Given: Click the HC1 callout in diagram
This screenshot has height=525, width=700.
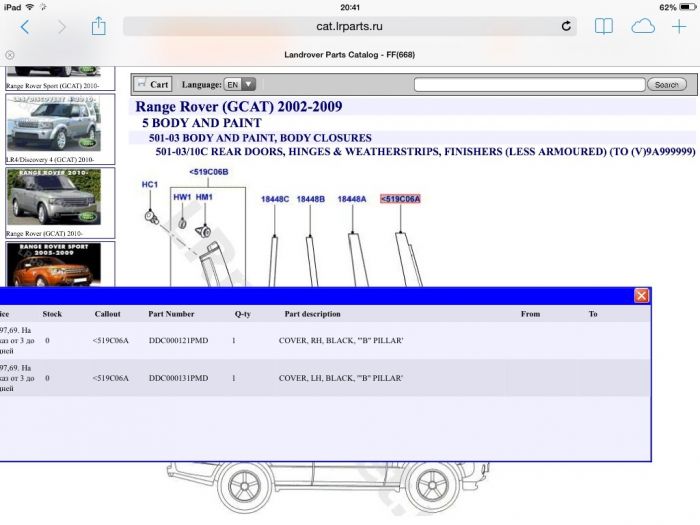Looking at the screenshot, I should tap(150, 184).
